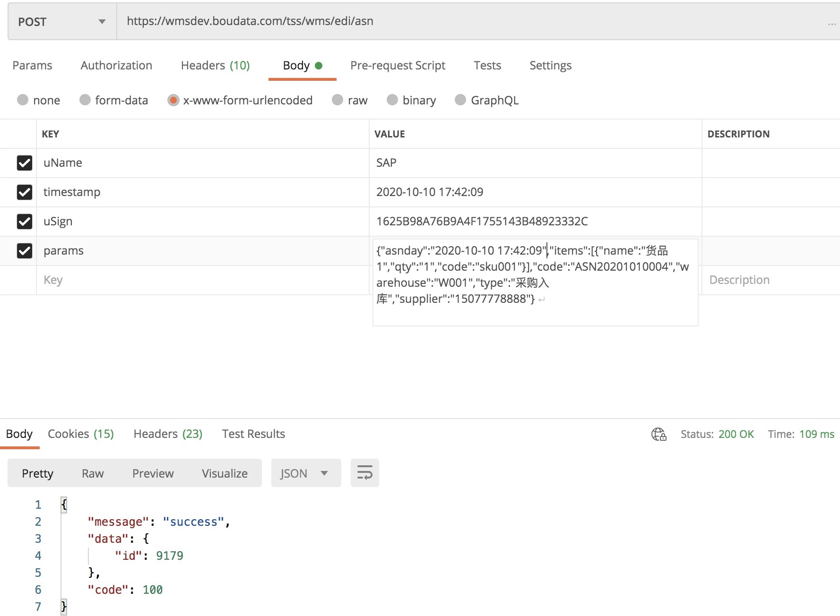The height and width of the screenshot is (616, 840).
Task: Toggle the wrap lines icon
Action: coord(365,473)
